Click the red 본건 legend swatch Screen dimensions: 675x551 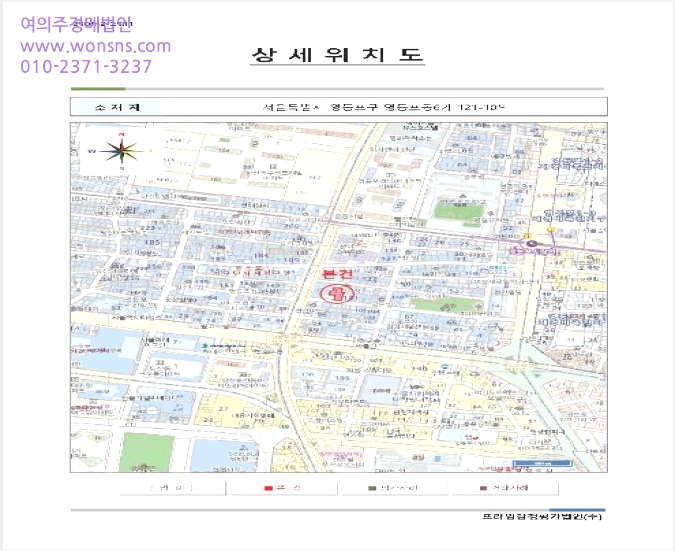click(x=269, y=488)
